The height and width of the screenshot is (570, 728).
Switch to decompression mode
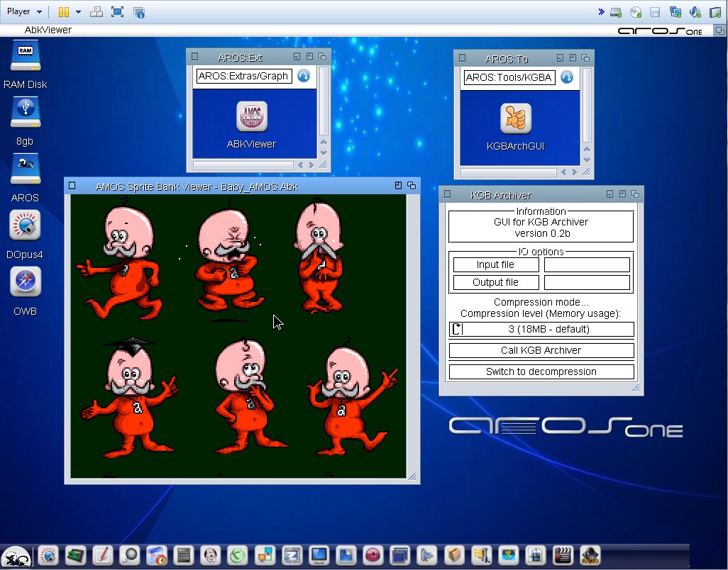pos(541,371)
